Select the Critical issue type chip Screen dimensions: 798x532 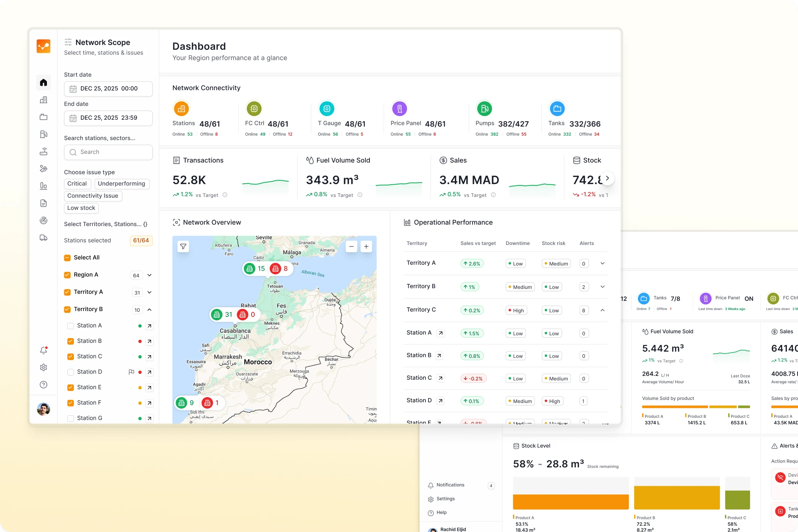(77, 184)
